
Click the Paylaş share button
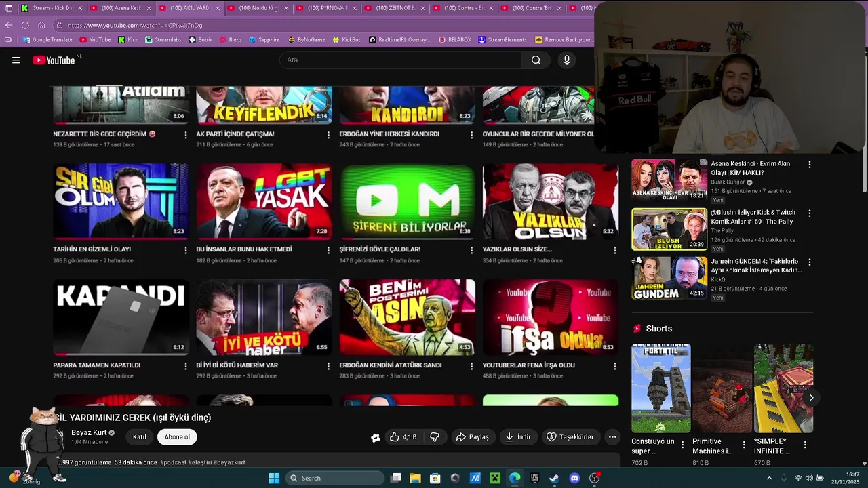tap(473, 437)
